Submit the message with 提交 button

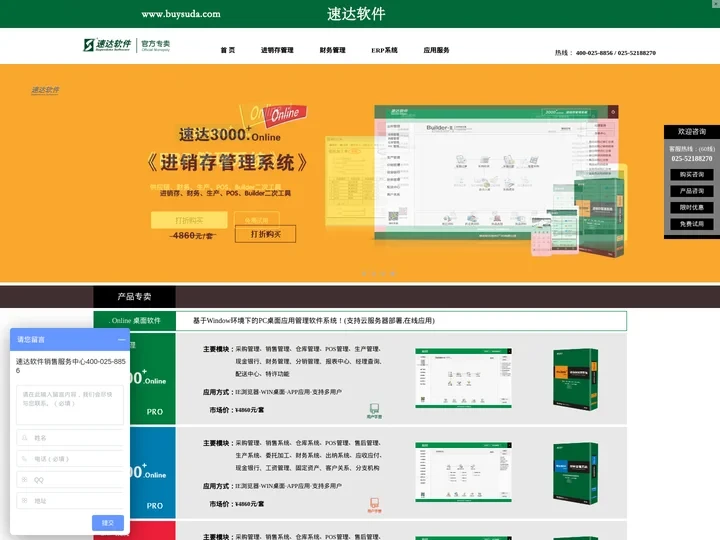pos(108,523)
